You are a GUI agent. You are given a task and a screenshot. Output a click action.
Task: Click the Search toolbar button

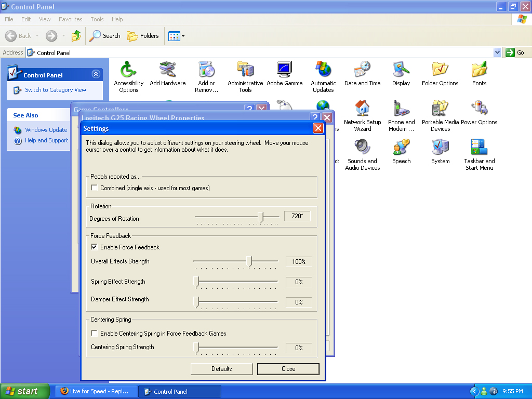point(105,36)
